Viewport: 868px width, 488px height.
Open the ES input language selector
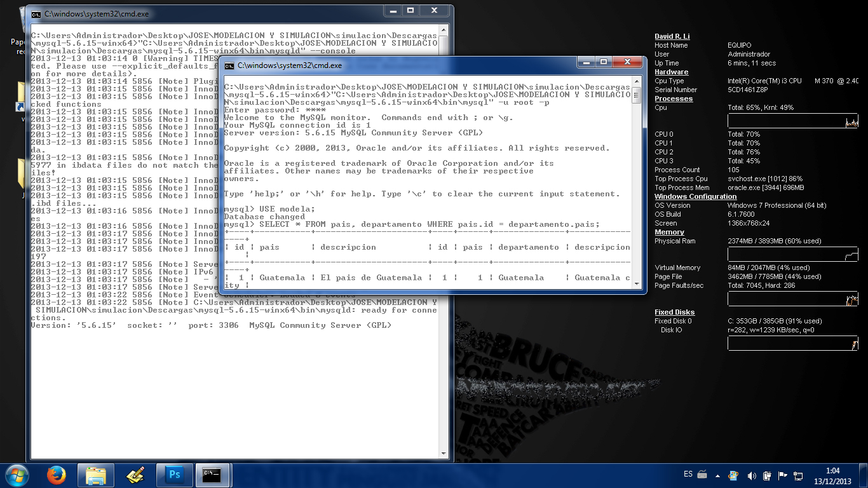tap(688, 474)
